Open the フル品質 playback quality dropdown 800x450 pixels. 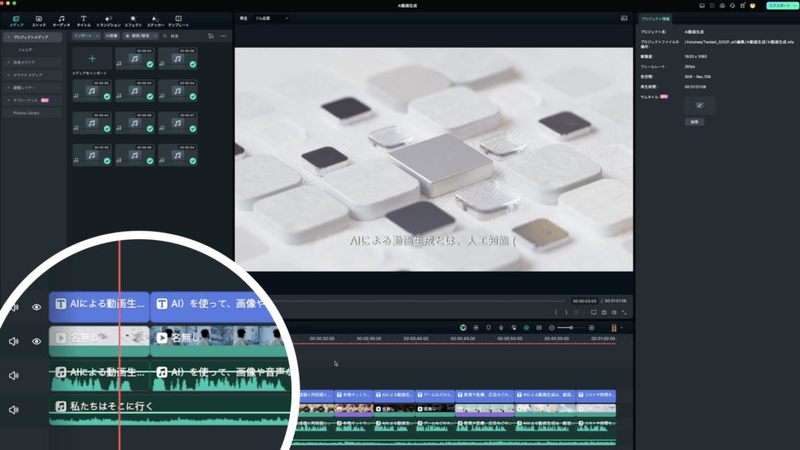coord(272,18)
